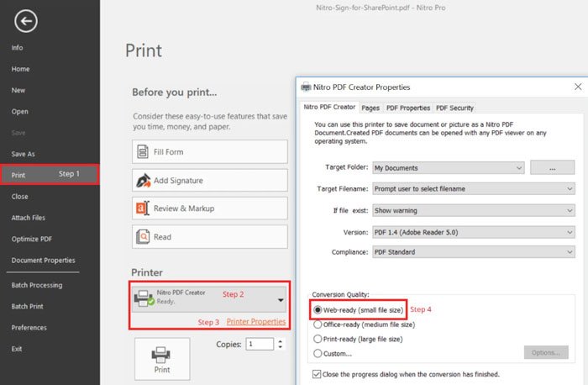This screenshot has width=588, height=385.
Task: Open Batch Print in sidebar
Action: pos(27,306)
